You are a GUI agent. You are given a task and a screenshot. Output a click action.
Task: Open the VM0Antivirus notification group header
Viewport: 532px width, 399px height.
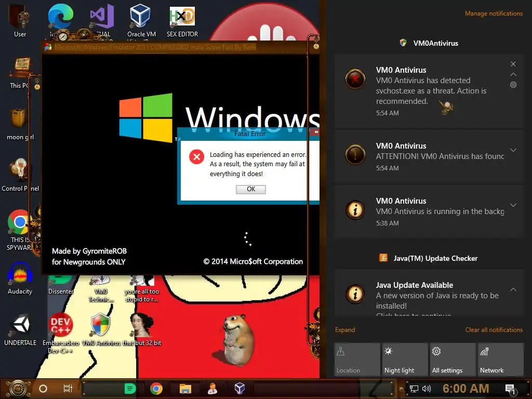coord(429,43)
